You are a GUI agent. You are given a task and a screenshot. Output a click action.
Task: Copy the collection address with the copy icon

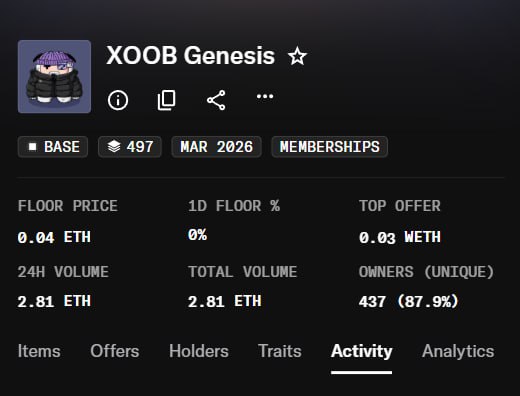click(x=166, y=100)
